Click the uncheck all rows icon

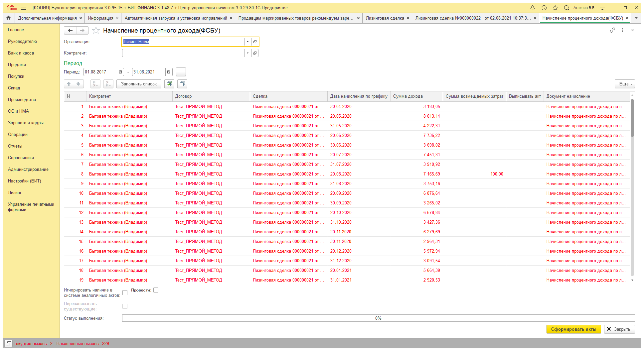182,84
